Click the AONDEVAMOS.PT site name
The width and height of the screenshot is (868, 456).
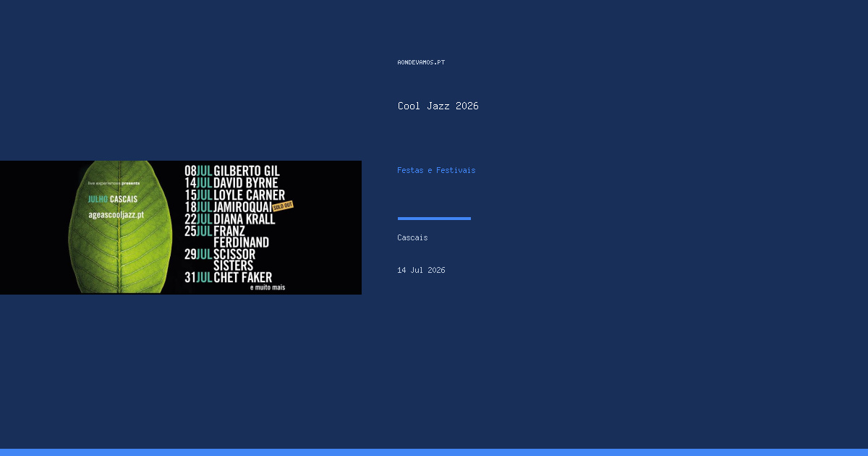421,62
